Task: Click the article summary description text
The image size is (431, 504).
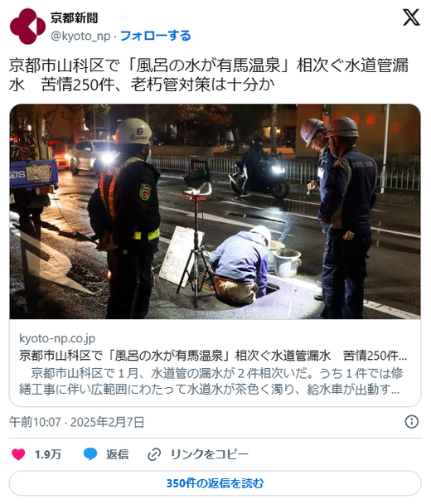Action: (x=211, y=381)
